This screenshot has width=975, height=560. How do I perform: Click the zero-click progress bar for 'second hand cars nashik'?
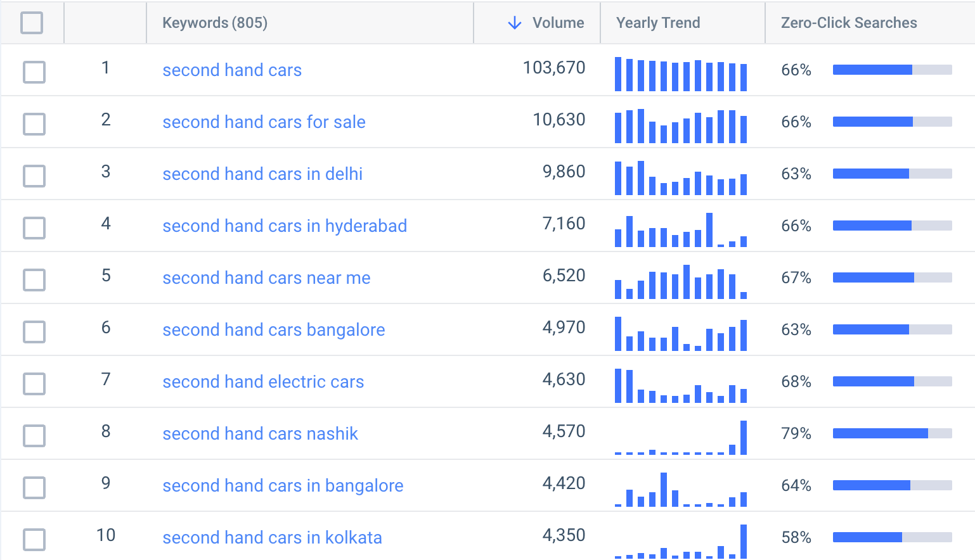tap(891, 433)
